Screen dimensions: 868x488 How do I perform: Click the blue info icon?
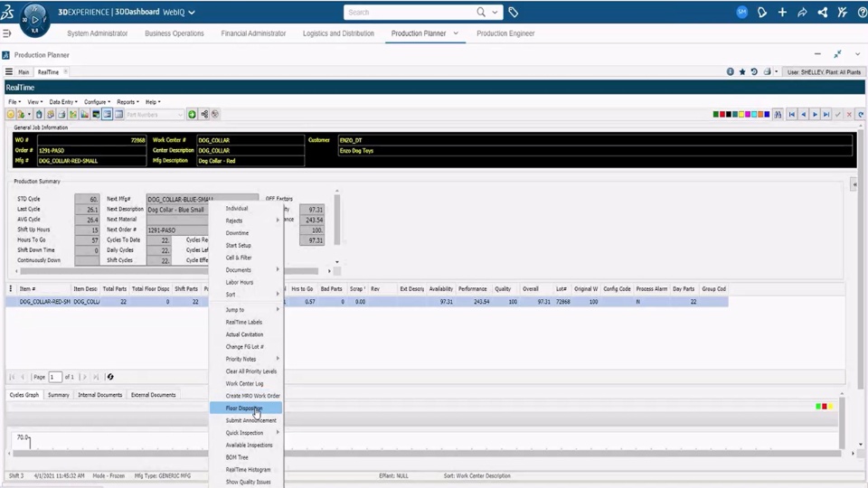tap(731, 72)
